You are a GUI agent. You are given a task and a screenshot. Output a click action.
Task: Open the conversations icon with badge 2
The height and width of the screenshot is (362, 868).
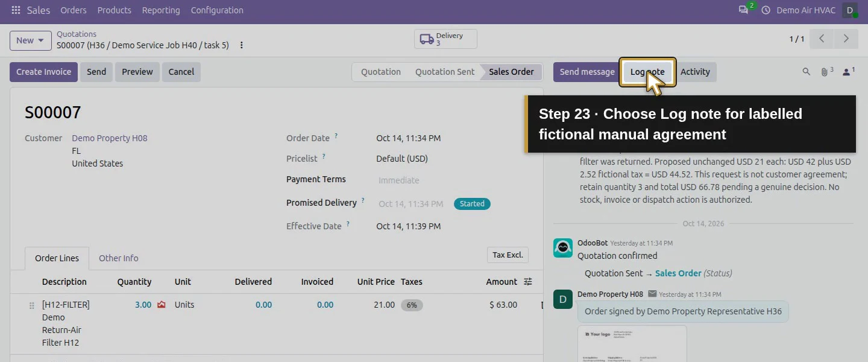pyautogui.click(x=744, y=10)
